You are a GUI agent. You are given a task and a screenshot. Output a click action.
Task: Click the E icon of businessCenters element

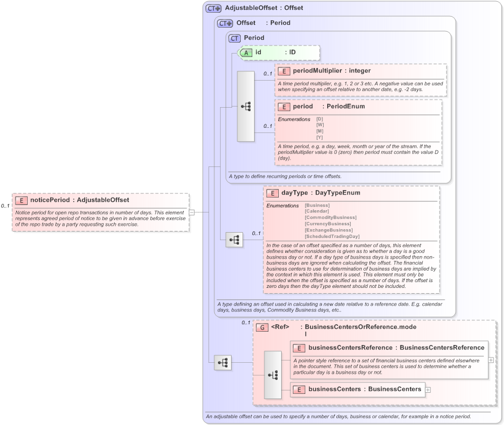(x=299, y=390)
